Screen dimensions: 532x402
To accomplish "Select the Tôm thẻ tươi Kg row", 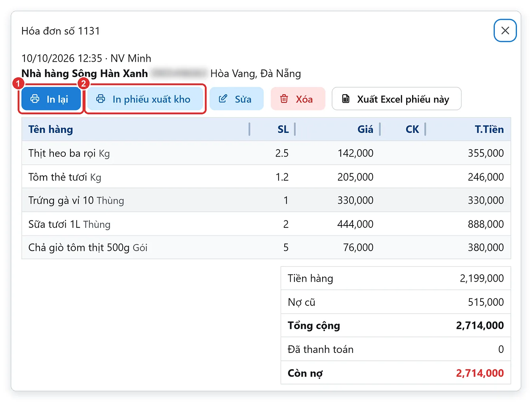I will click(x=266, y=176).
